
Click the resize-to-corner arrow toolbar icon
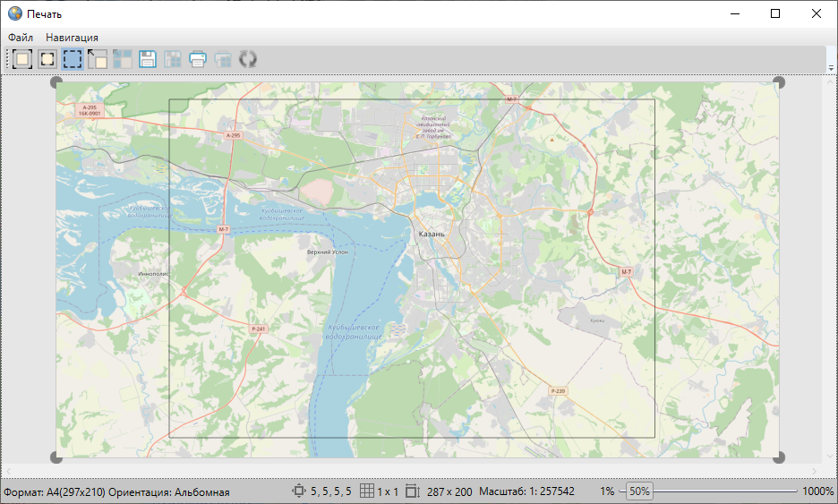coord(98,60)
